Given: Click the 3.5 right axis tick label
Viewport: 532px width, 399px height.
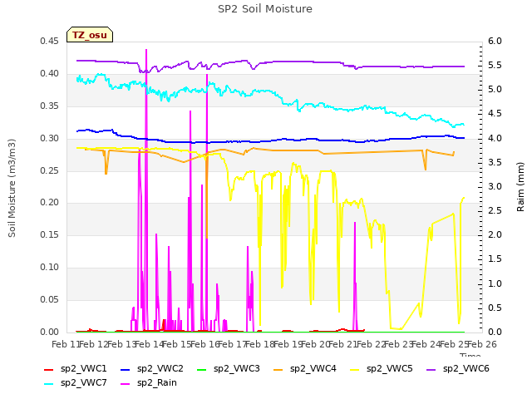Looking at the screenshot, I should tap(495, 163).
